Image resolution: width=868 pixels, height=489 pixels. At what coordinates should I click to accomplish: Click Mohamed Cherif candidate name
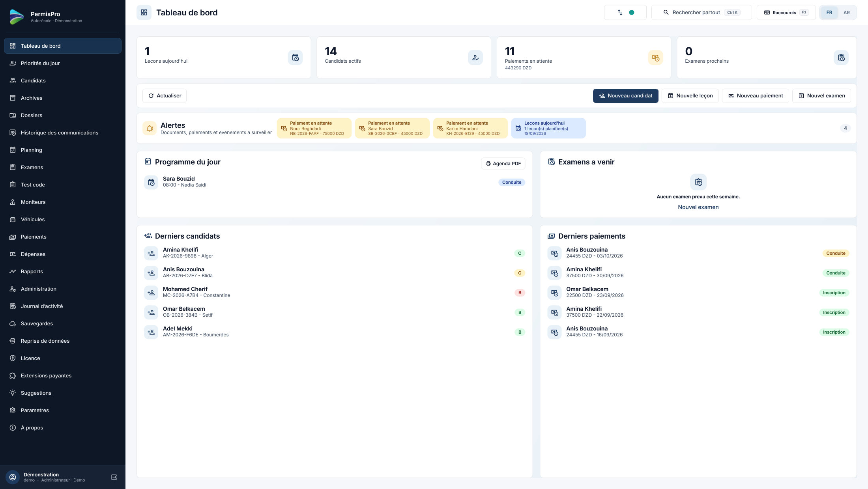185,289
